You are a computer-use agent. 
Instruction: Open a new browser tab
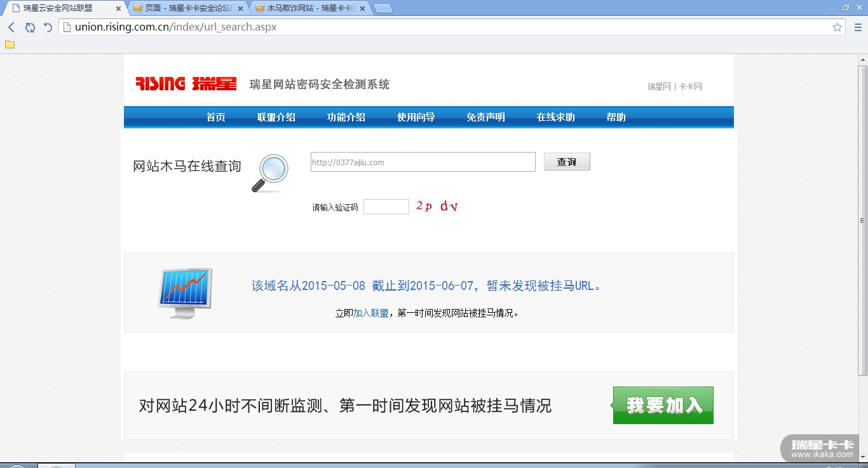tap(383, 8)
